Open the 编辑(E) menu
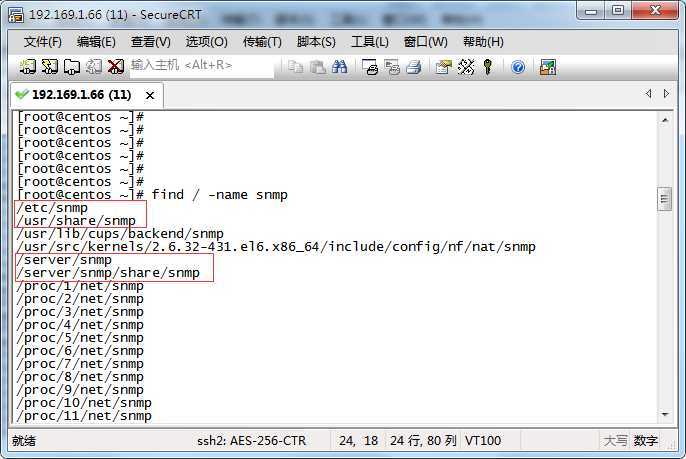 tap(96, 42)
